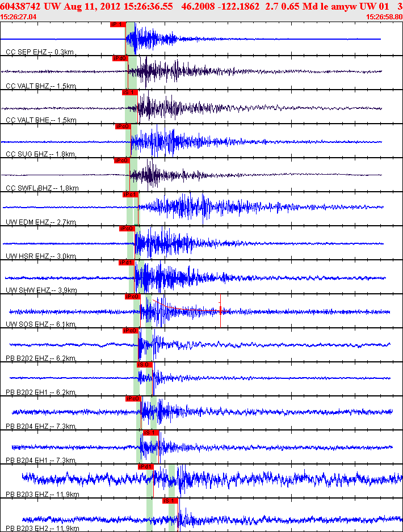The width and height of the screenshot is (403, 532).
Task: Select the iP 1 pick flag on SEP EHZ
Action: [x=118, y=24]
